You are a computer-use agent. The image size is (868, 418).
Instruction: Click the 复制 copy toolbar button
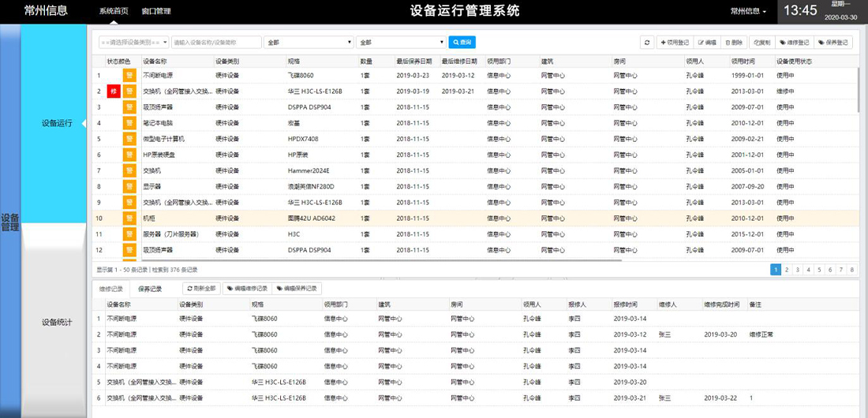point(761,43)
